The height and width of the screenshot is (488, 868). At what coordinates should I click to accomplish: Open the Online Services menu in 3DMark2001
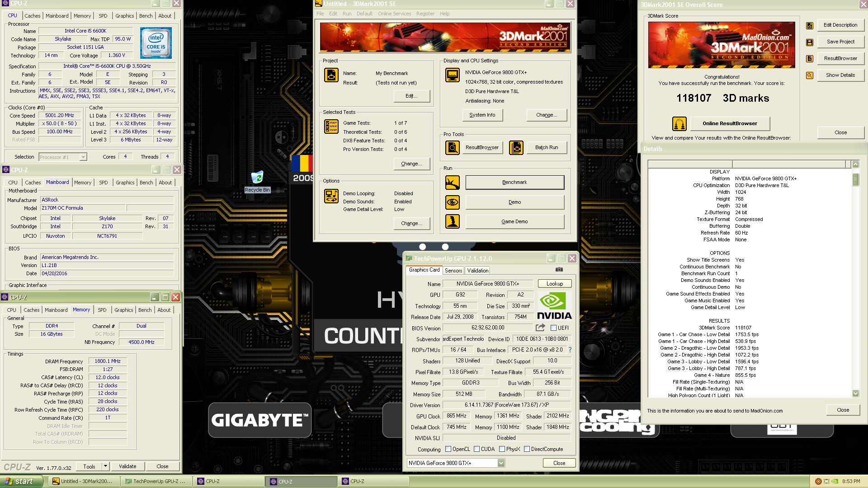point(394,14)
